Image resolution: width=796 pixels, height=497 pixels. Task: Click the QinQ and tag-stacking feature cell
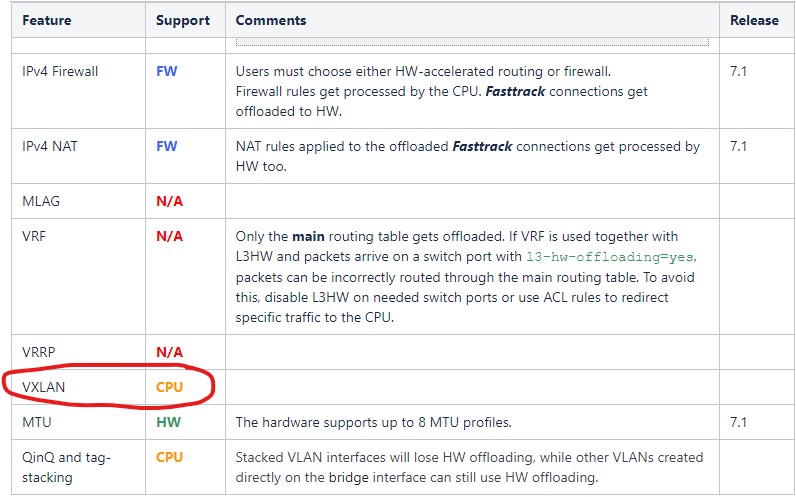[67, 467]
